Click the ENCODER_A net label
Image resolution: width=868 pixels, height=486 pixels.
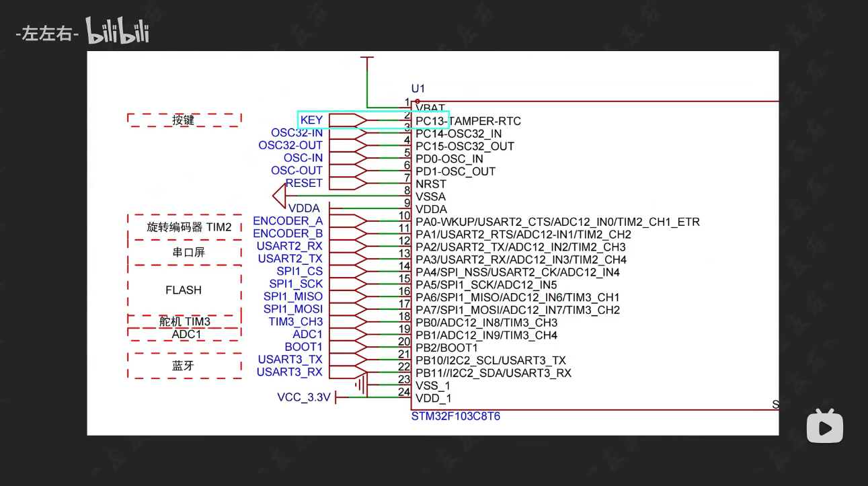pyautogui.click(x=288, y=221)
